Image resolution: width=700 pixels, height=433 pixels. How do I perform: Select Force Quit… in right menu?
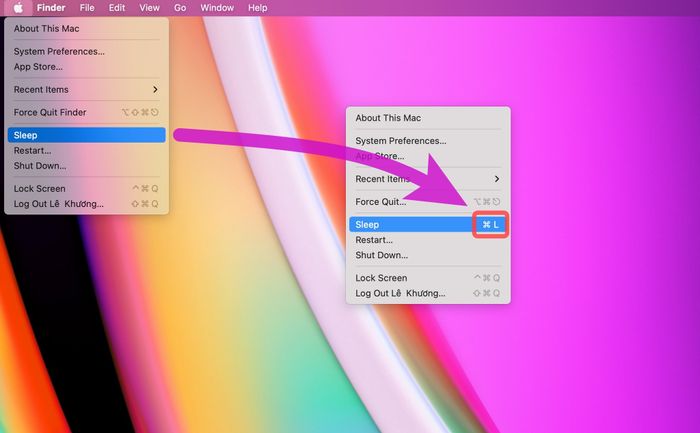428,201
